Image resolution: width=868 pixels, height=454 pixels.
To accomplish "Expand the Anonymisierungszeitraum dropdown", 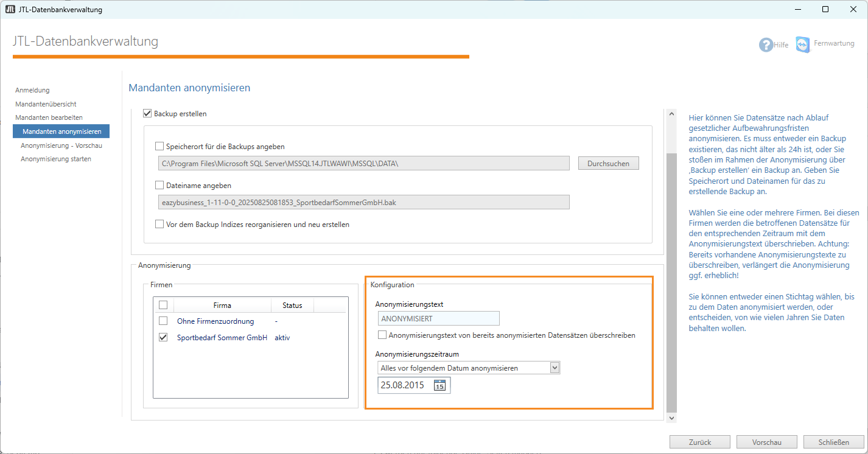I will [554, 368].
